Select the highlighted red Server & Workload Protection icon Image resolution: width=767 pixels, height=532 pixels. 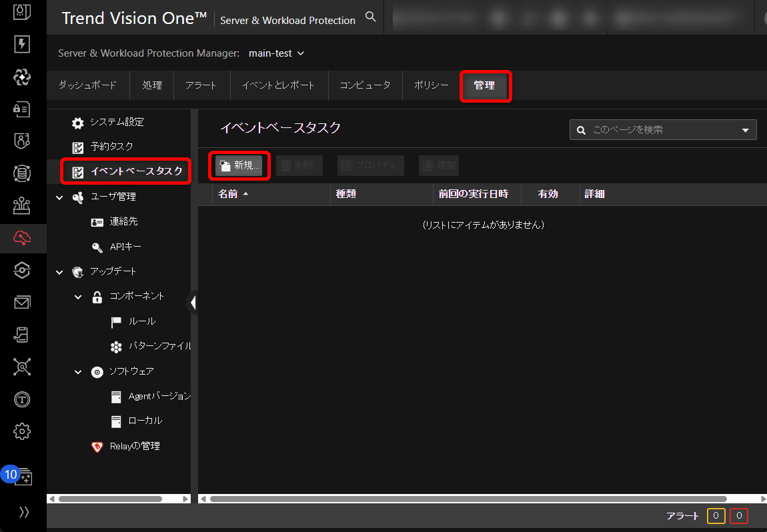click(22, 238)
